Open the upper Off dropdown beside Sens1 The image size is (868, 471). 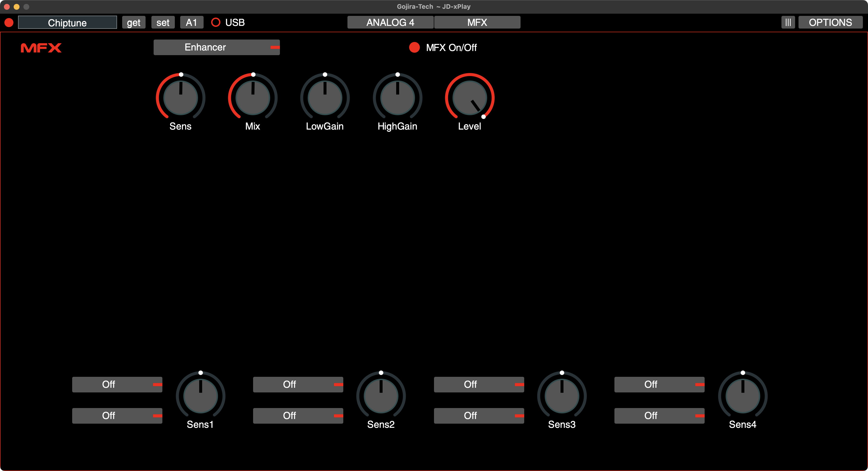pyautogui.click(x=117, y=384)
